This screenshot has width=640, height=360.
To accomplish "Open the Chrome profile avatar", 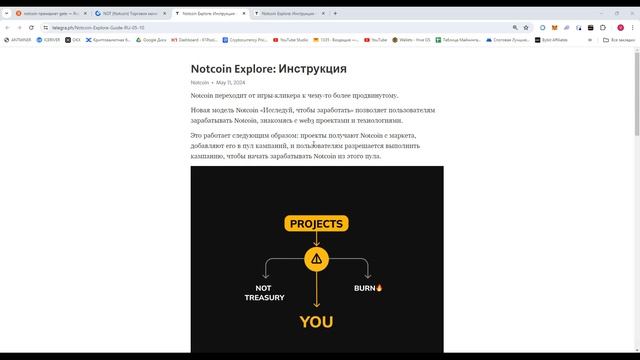I will 620,28.
